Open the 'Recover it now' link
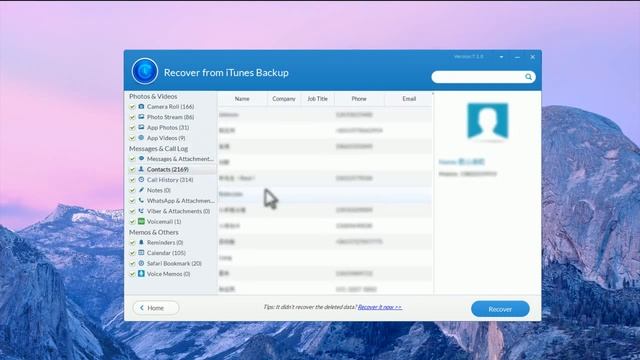Screen dimensions: 640x360 click(x=380, y=307)
